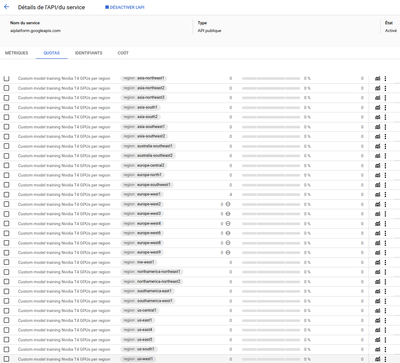View the usage chart for asia-south2
This screenshot has height=363, width=400.
[377, 117]
